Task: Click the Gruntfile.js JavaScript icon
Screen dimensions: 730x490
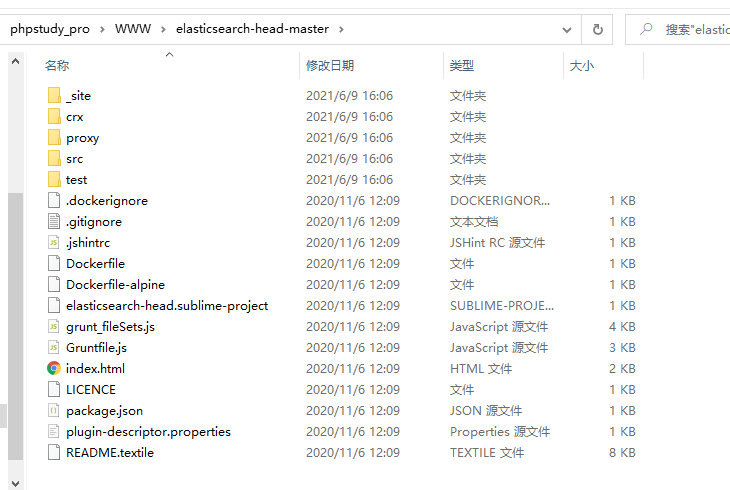Action: (x=54, y=347)
